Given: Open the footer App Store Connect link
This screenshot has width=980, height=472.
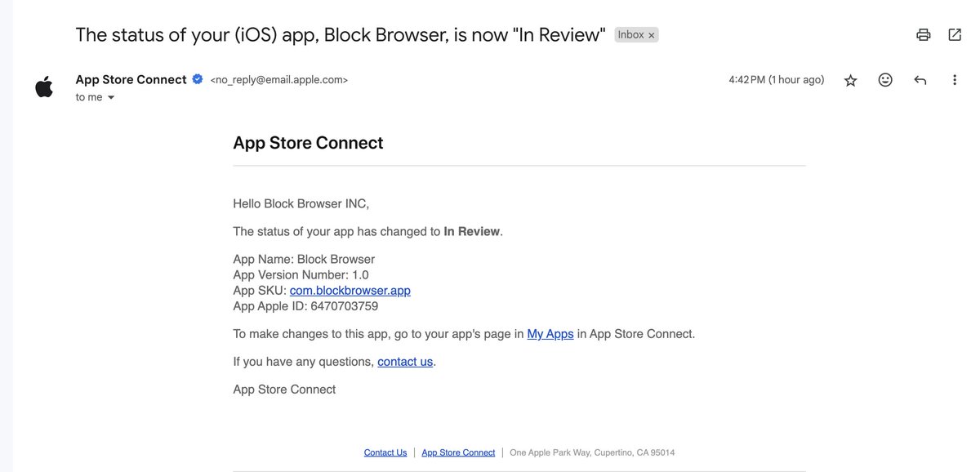Looking at the screenshot, I should point(458,452).
